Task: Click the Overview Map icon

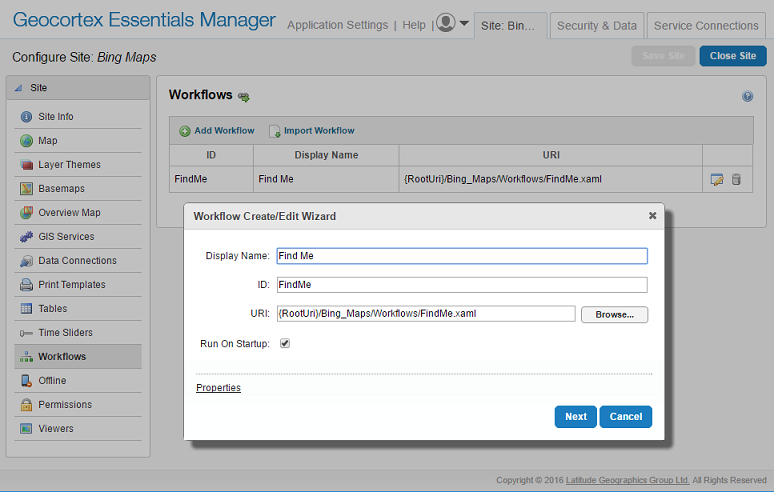Action: point(26,213)
